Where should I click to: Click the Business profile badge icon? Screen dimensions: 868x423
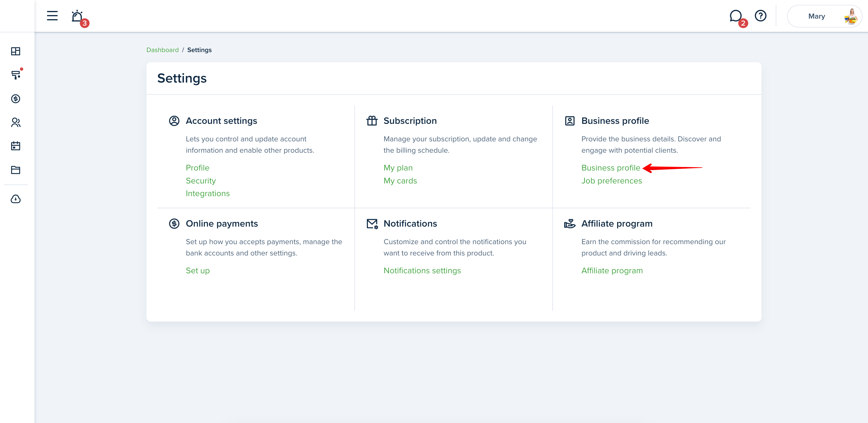[570, 121]
